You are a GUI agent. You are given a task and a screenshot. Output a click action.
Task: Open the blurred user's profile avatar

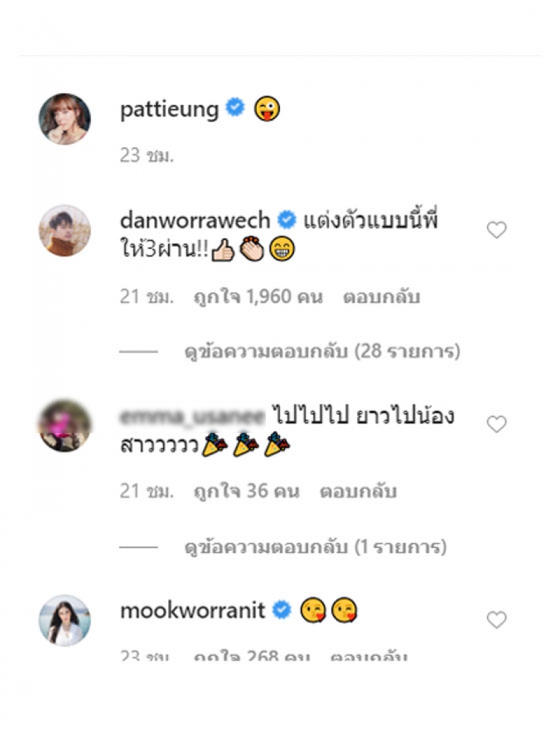click(x=64, y=426)
